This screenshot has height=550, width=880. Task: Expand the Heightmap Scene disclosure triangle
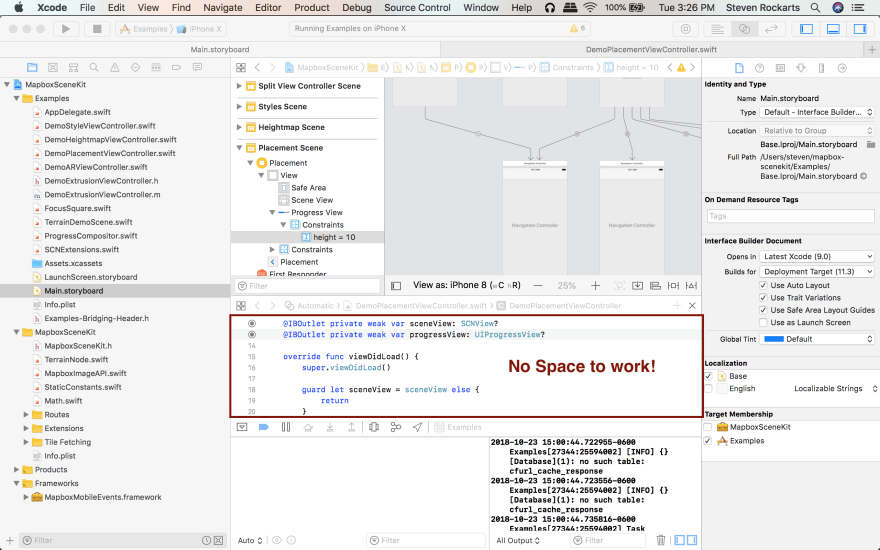click(239, 127)
